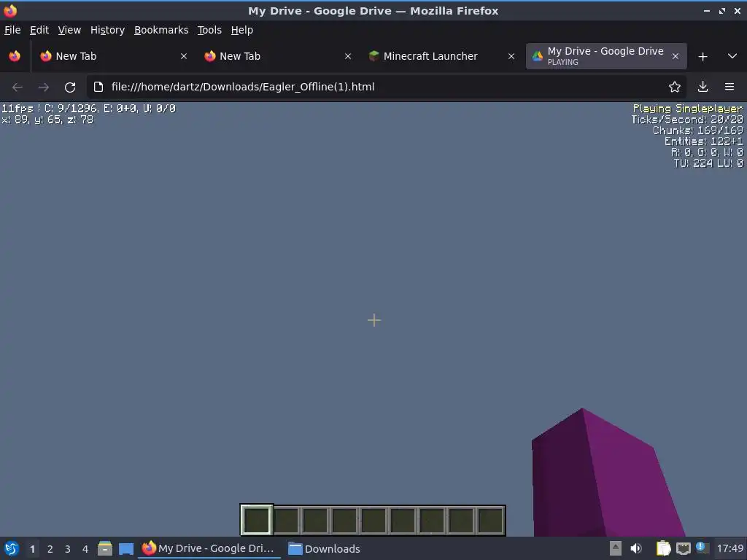Open a new browser tab with plus button
The width and height of the screenshot is (747, 560).
pyautogui.click(x=703, y=57)
